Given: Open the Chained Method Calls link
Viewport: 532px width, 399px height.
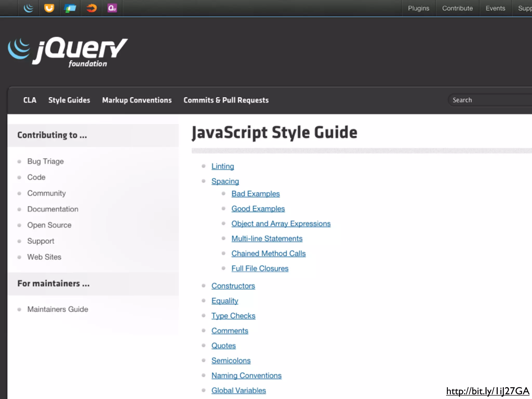Looking at the screenshot, I should (x=268, y=254).
